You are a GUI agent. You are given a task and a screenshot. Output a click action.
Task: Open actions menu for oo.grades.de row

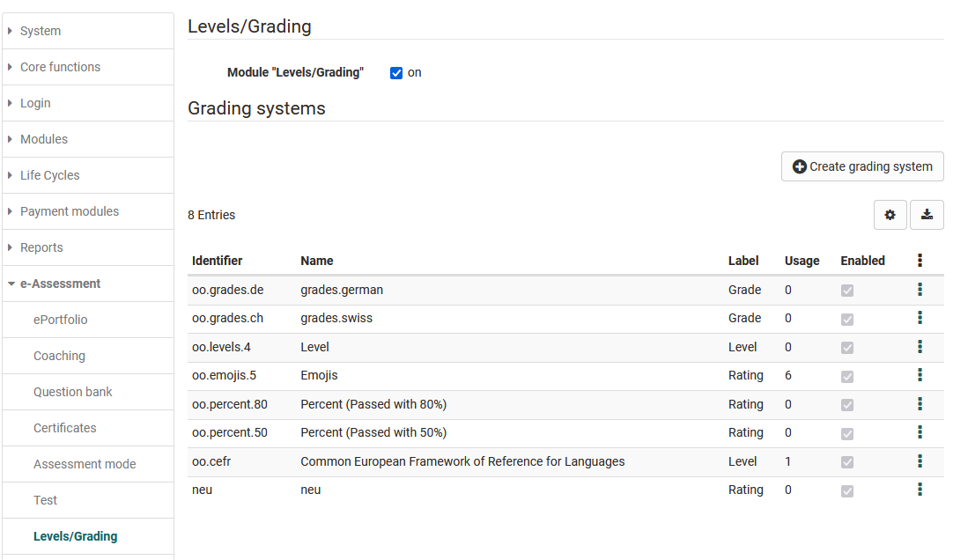920,290
